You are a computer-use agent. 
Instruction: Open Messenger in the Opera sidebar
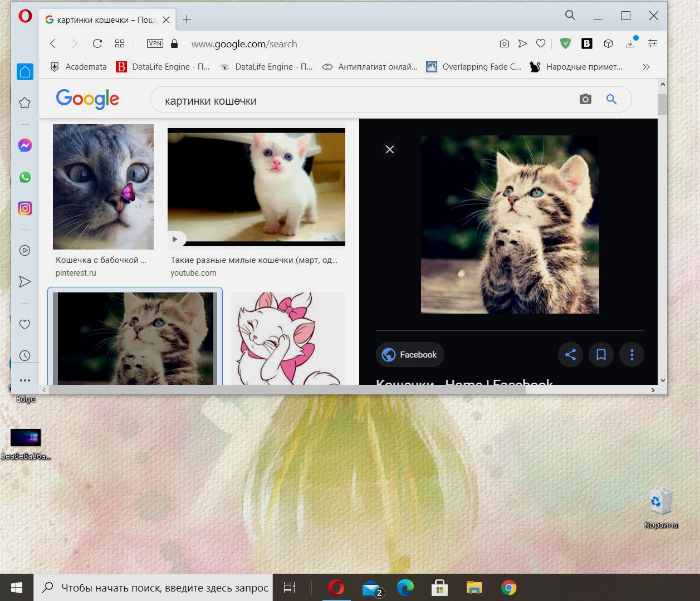click(25, 145)
